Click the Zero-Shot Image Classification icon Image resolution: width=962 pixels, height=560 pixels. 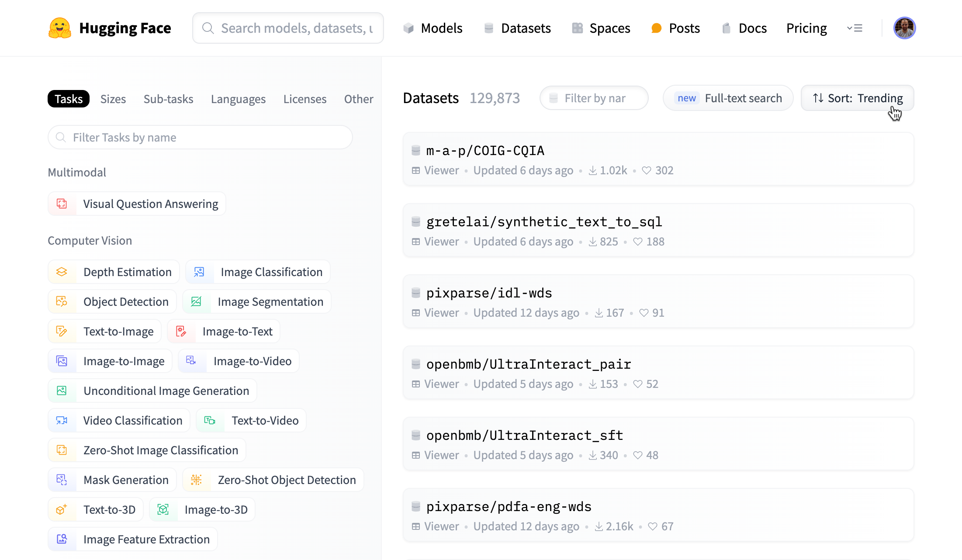pyautogui.click(x=62, y=450)
